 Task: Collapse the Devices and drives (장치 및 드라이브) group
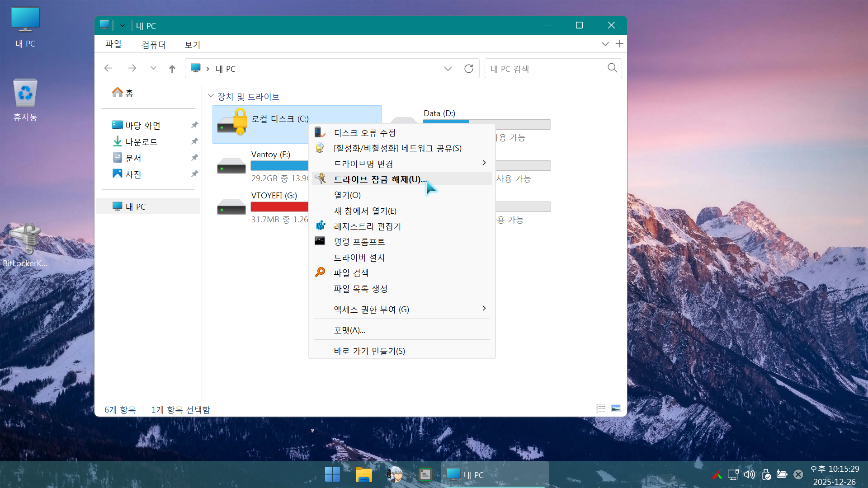pyautogui.click(x=211, y=96)
